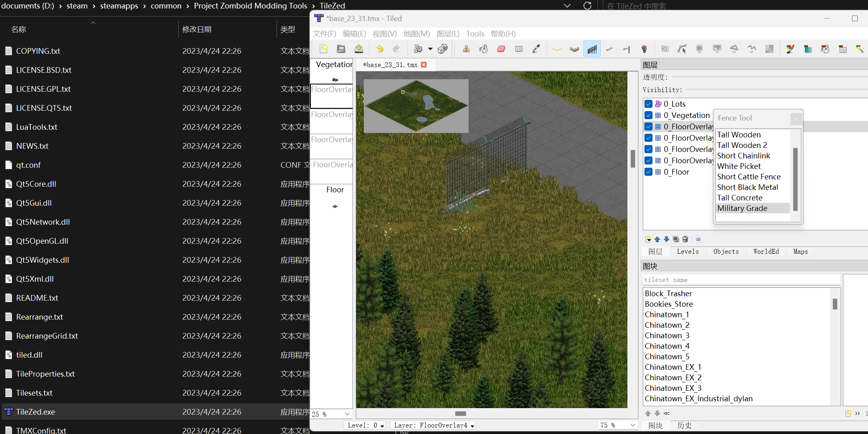Select the Rectangular Select tool
868x434 pixels.
[519, 49]
